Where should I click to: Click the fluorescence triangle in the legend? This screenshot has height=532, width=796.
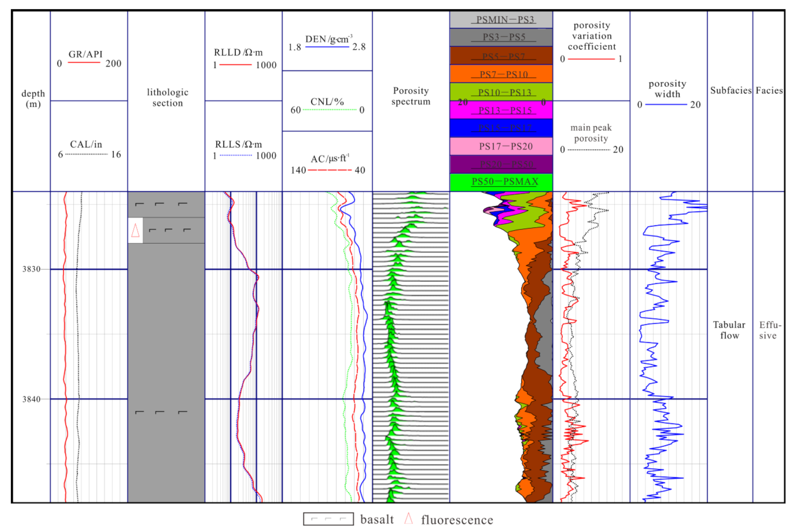coord(409,519)
